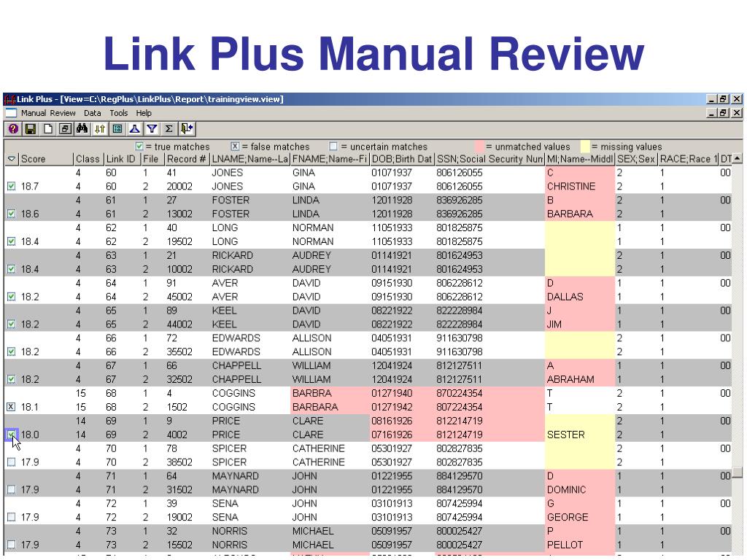Image resolution: width=747 pixels, height=560 pixels.
Task: Select the DOMINIC middle name cell
Action: click(580, 490)
